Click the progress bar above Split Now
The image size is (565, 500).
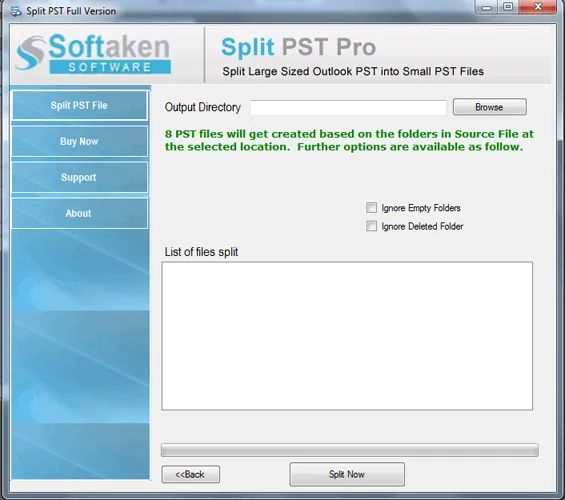point(350,450)
